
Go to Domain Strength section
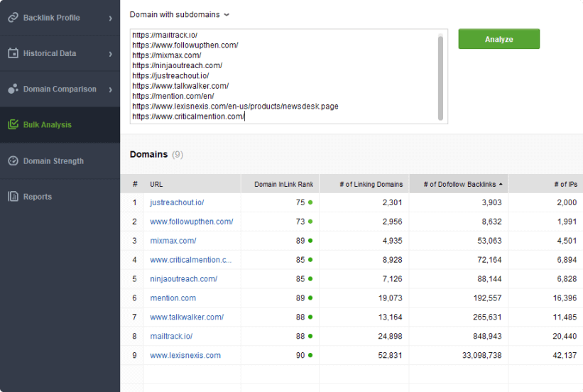click(x=60, y=160)
